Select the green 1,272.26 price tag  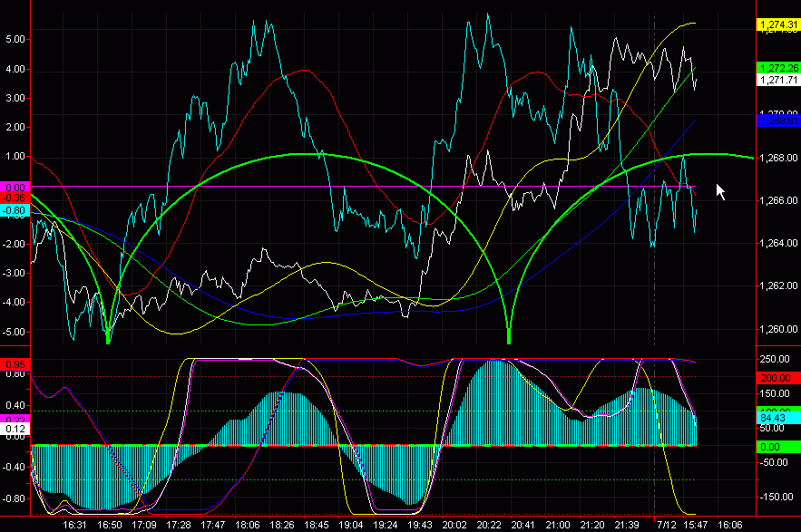pos(778,68)
